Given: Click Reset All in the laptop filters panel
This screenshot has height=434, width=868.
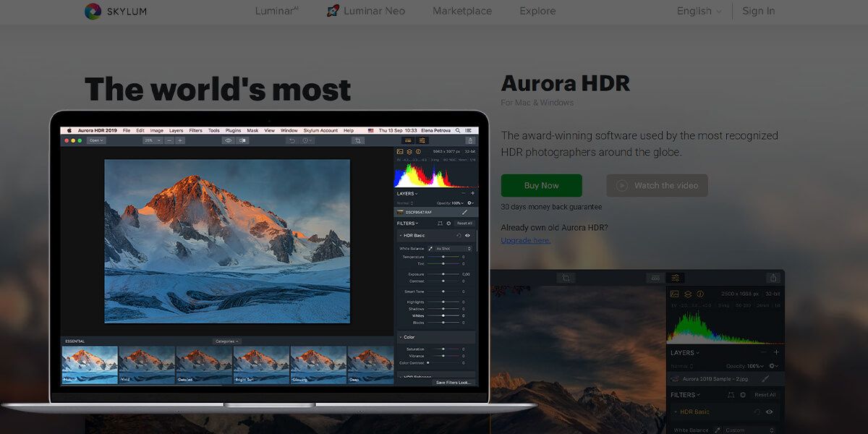Looking at the screenshot, I should [x=464, y=224].
